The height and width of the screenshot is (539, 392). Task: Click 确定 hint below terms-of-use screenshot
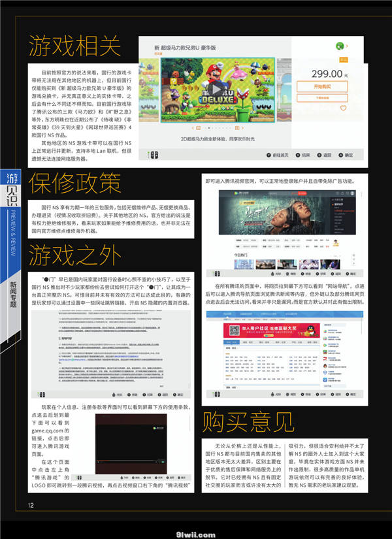click(x=178, y=395)
